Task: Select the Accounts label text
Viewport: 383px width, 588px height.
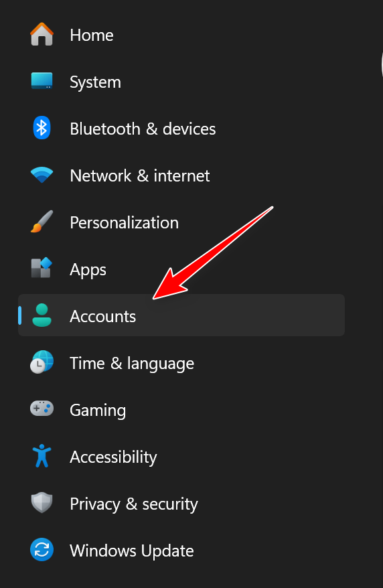Action: click(x=102, y=317)
